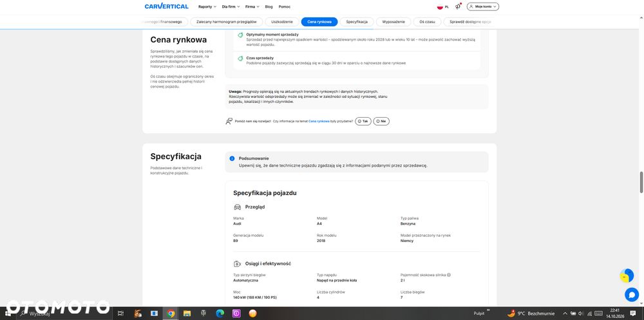Open the Firma dropdown menu

point(252,6)
